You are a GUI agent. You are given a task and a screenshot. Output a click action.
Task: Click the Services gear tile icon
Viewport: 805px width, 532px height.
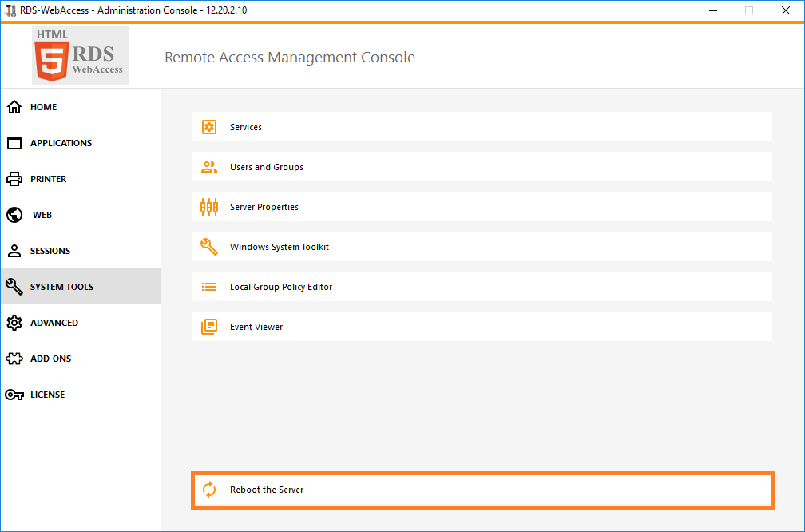point(209,127)
